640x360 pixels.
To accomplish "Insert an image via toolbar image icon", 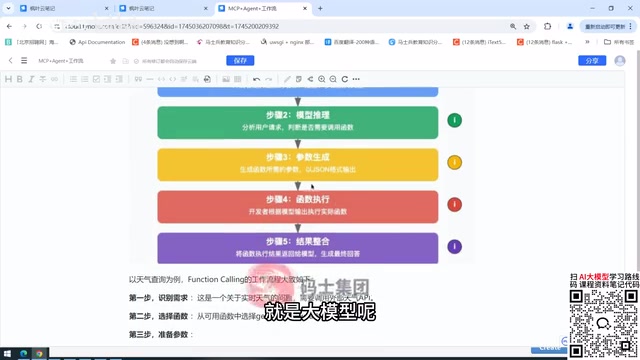I will point(226,79).
